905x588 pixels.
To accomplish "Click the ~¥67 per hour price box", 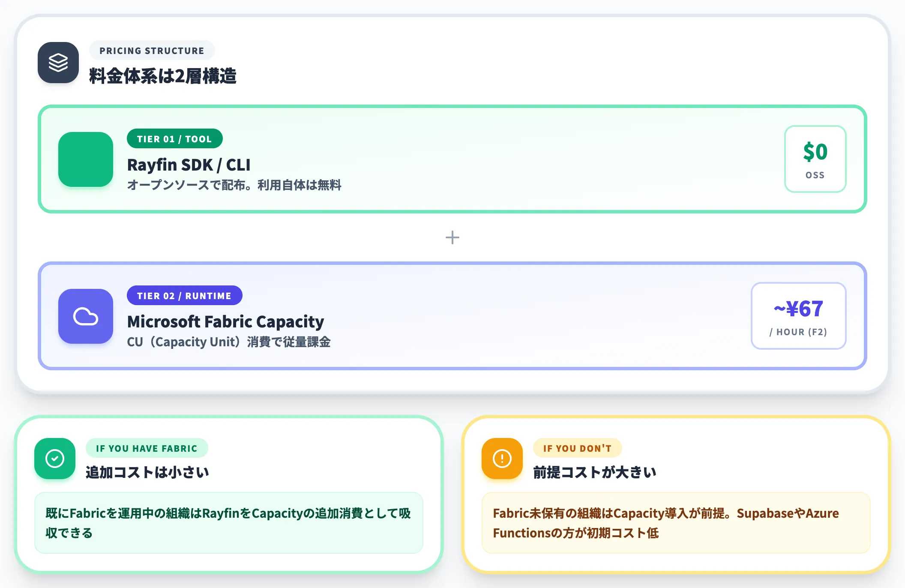I will click(x=798, y=316).
